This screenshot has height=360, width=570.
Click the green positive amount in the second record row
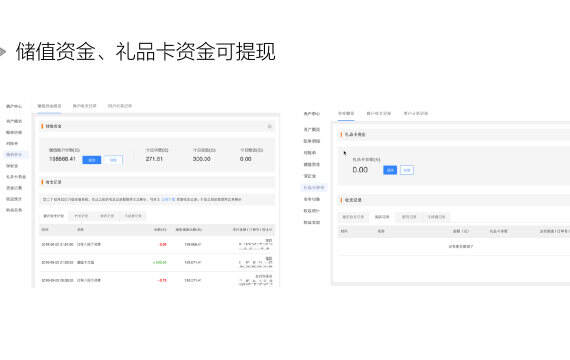point(160,262)
